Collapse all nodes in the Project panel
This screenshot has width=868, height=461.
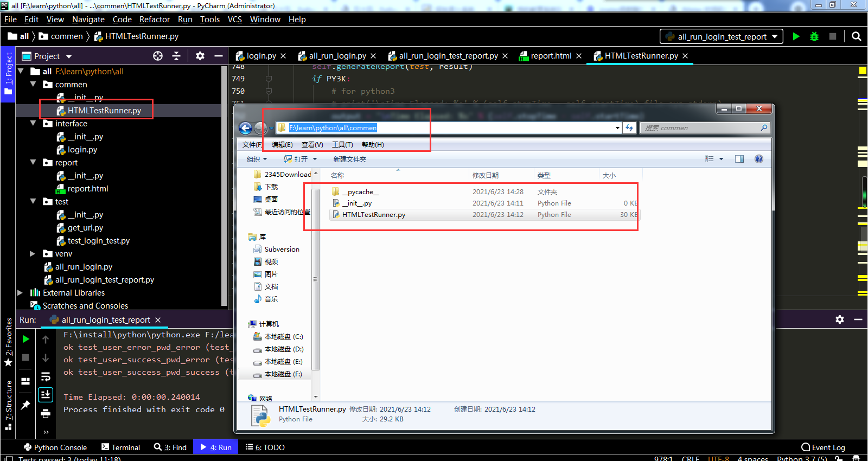coord(176,56)
